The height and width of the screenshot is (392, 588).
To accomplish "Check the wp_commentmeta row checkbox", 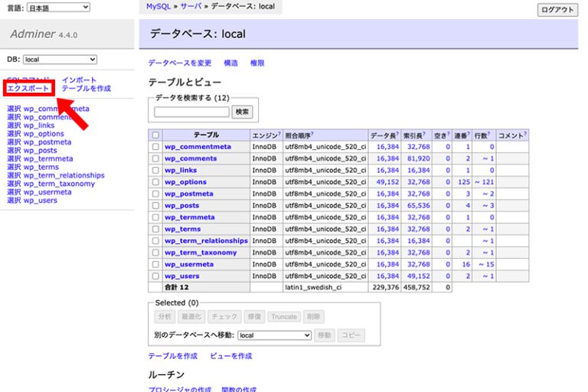I will coord(155,147).
